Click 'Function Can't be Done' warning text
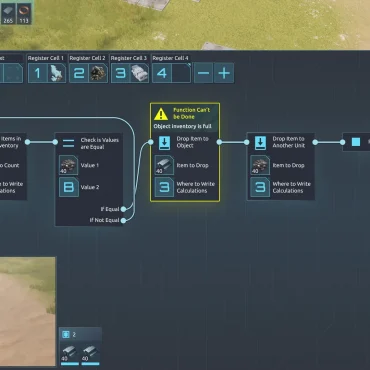 [x=191, y=113]
